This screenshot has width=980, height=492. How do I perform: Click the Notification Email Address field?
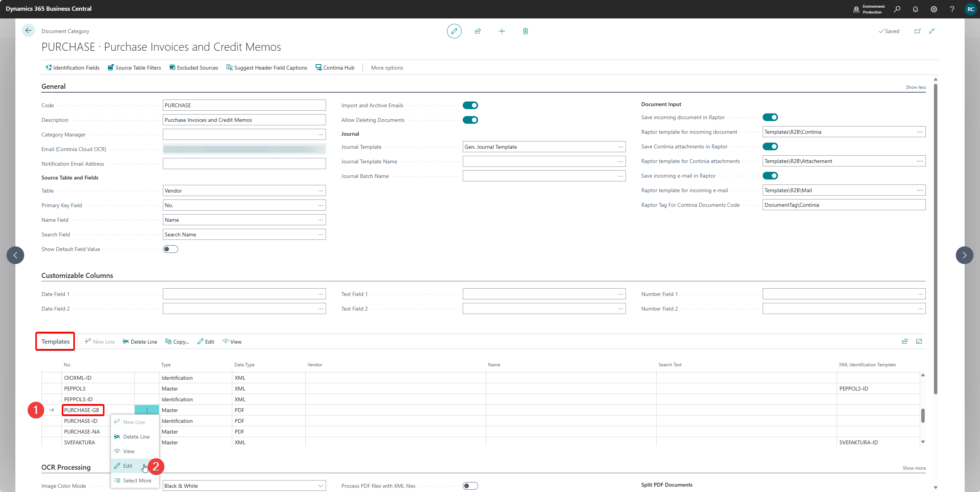click(244, 164)
